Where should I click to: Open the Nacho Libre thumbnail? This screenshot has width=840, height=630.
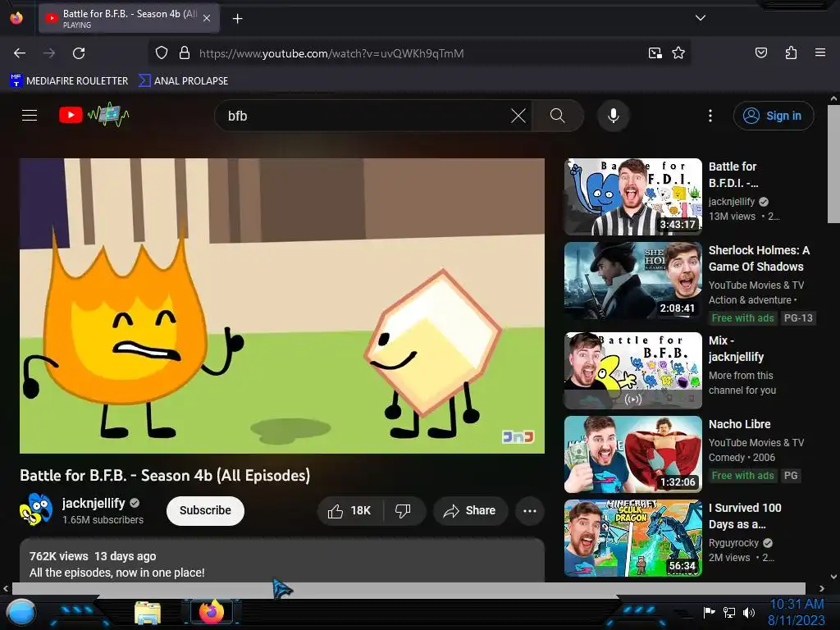(x=633, y=454)
